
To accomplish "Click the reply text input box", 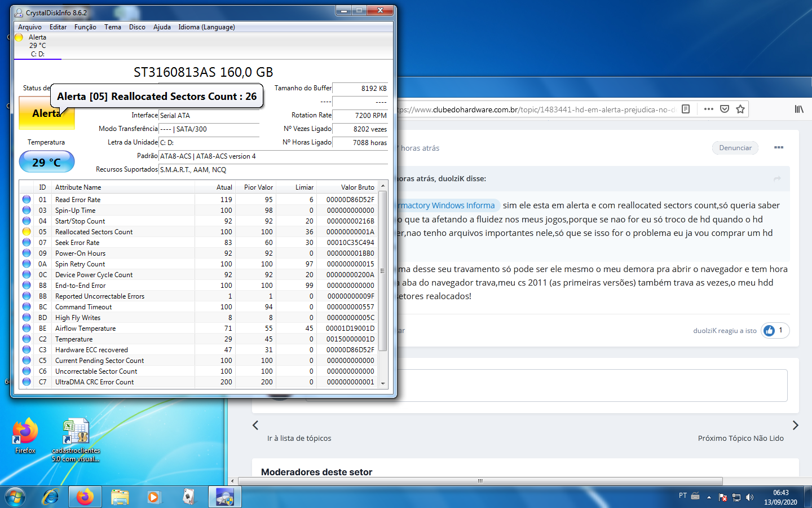I will click(547, 386).
